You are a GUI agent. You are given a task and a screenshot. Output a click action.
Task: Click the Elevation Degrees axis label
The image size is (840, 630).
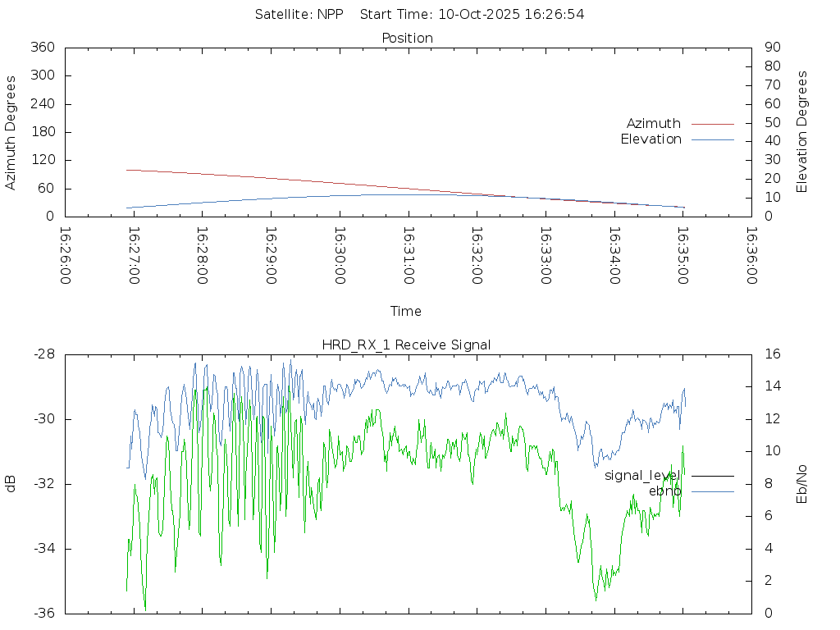(802, 132)
